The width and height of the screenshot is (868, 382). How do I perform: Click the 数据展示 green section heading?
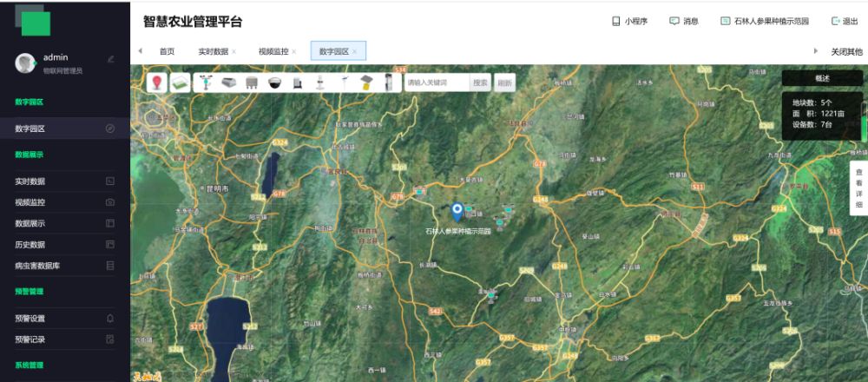click(x=30, y=155)
